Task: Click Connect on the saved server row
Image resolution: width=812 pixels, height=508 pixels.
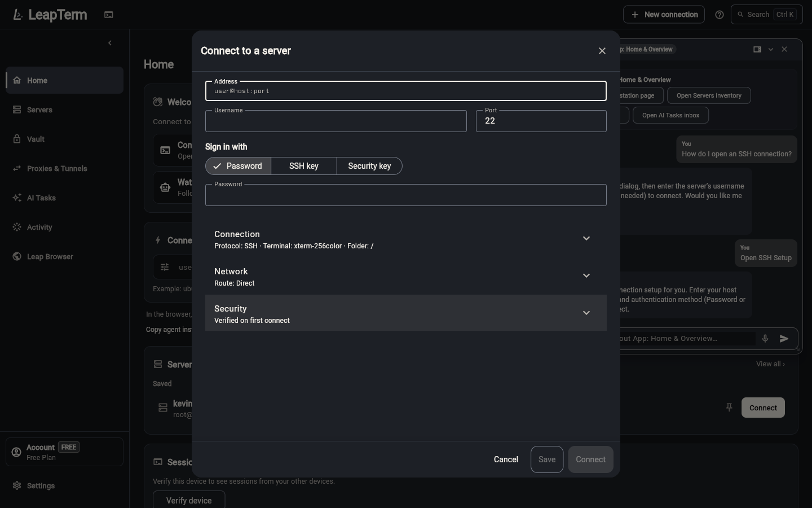Action: click(763, 408)
